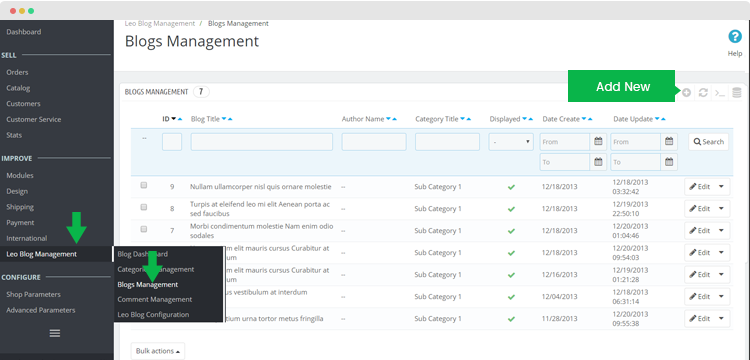This screenshot has width=750, height=360.
Task: Click the sidebar hamburger collapse icon
Action: coord(55,333)
